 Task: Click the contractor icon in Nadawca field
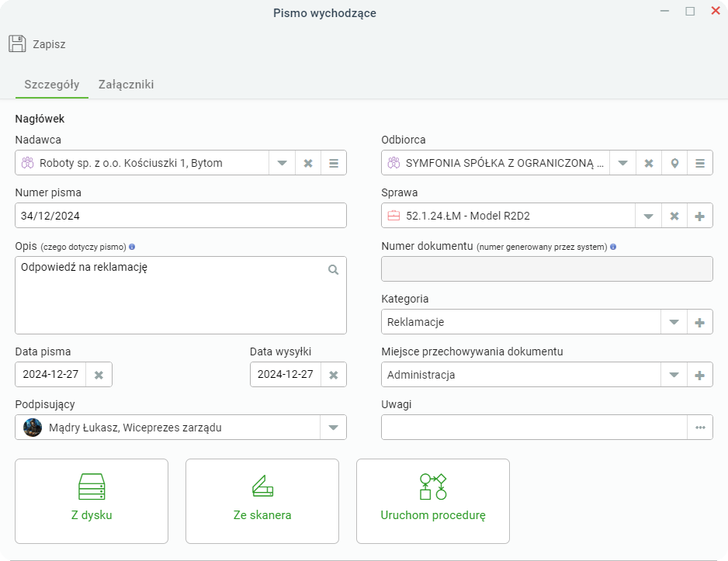coord(28,163)
